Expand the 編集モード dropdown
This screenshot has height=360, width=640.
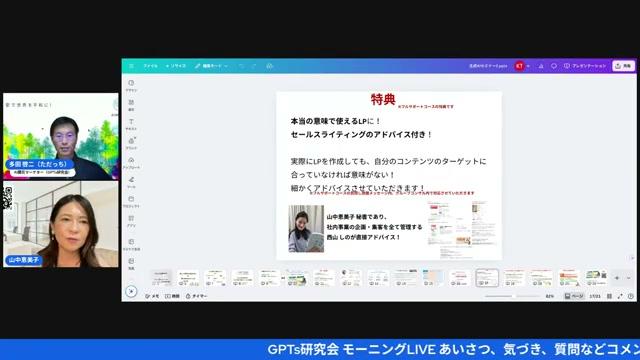tap(211, 66)
